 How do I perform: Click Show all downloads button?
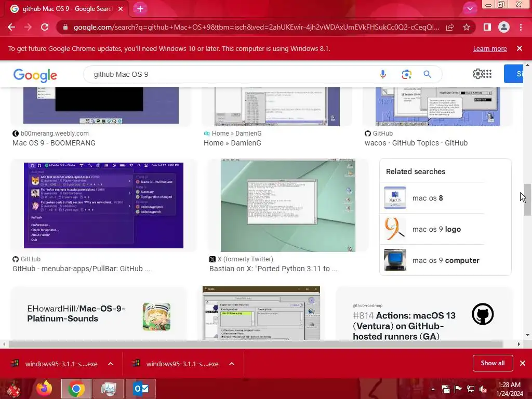point(493,363)
